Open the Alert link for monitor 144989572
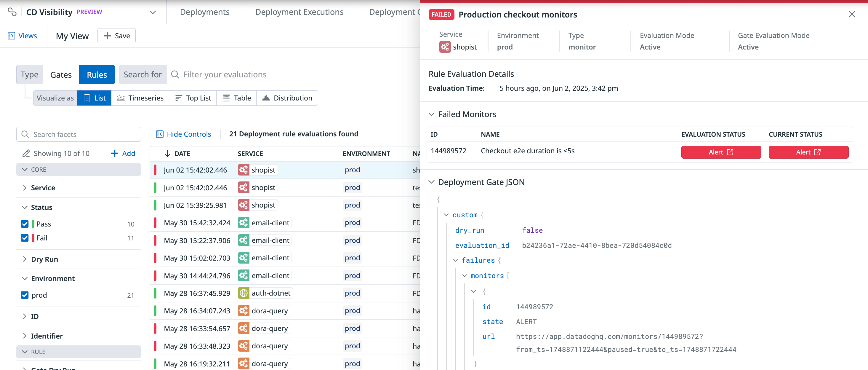 coord(721,152)
